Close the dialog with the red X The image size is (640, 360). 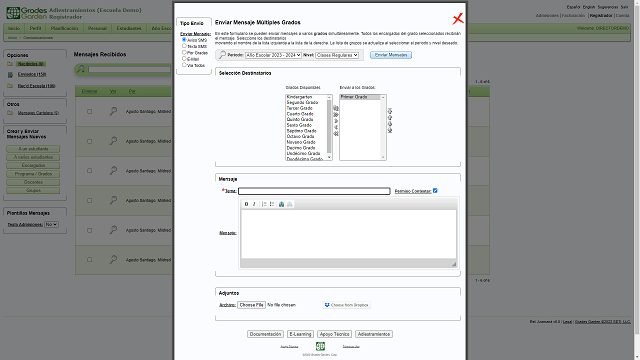(458, 19)
